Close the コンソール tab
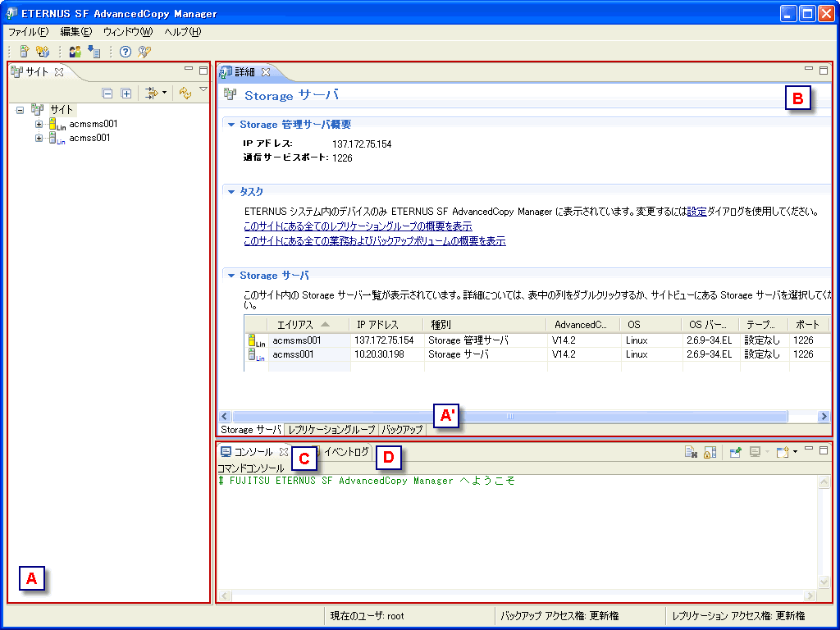 pyautogui.click(x=284, y=452)
